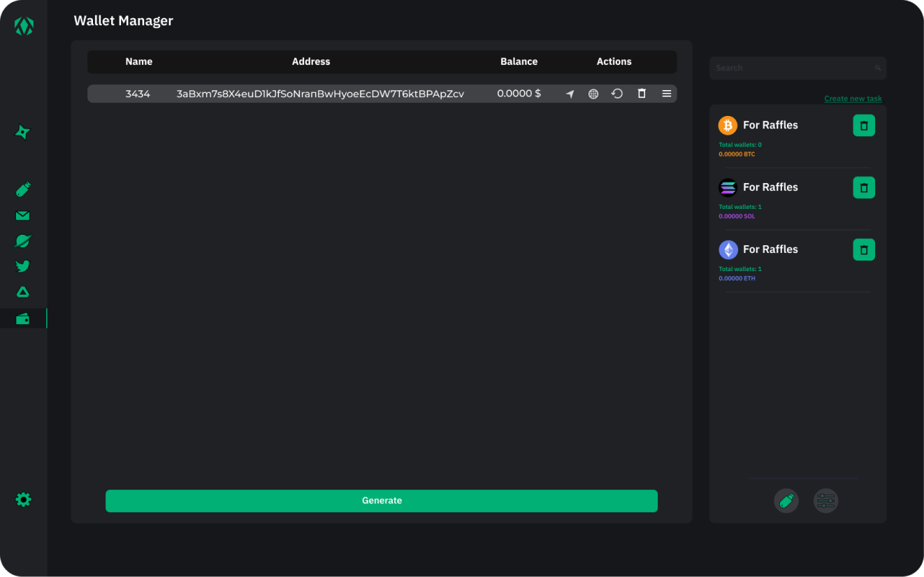Click the send arrow icon in wallet row
The height and width of the screenshot is (577, 924).
(570, 94)
